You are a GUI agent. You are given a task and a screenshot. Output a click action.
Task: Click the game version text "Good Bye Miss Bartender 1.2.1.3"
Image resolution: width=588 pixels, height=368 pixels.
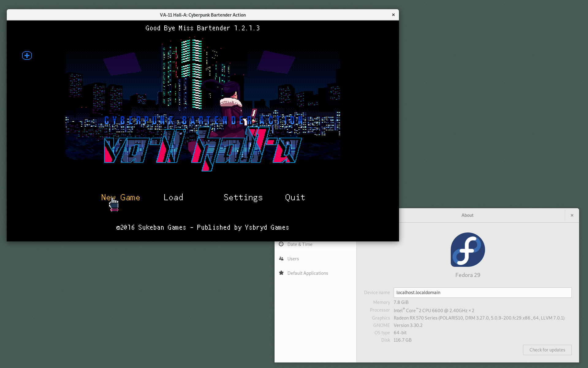[x=203, y=28]
